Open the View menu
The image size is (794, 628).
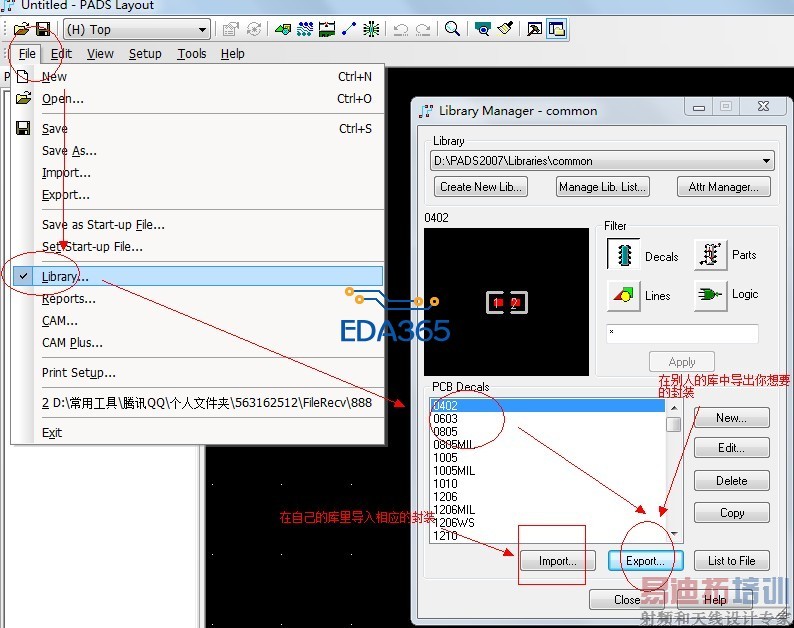[x=100, y=54]
